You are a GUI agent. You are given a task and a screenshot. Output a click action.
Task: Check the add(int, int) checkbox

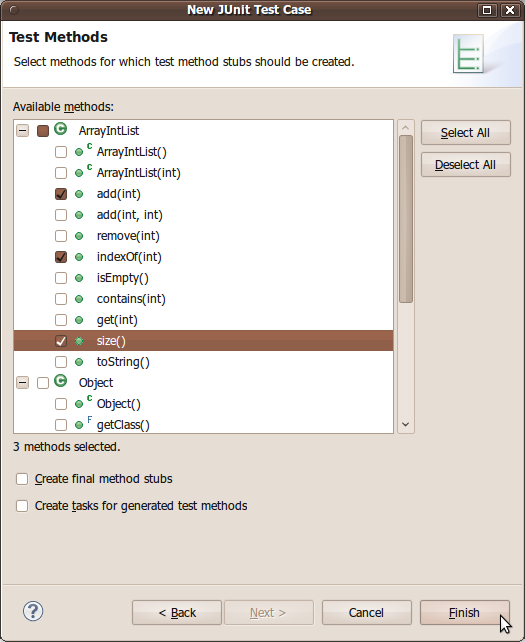click(61, 215)
